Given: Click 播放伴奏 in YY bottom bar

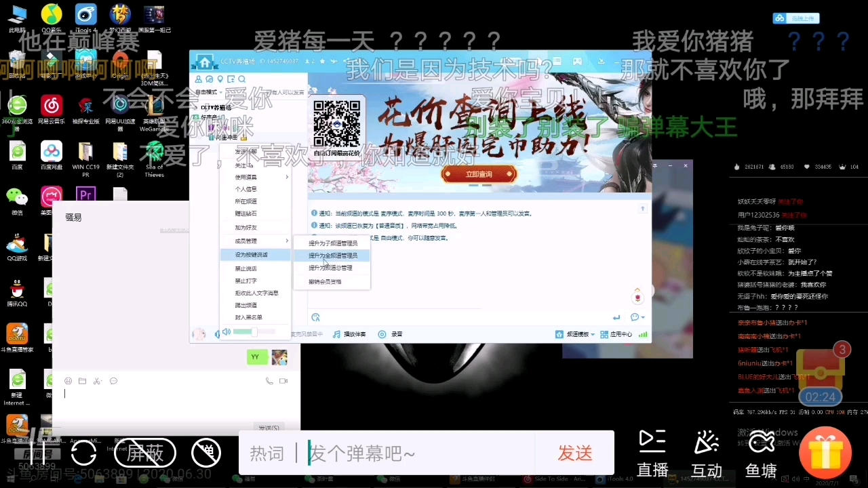Looking at the screenshot, I should [349, 334].
